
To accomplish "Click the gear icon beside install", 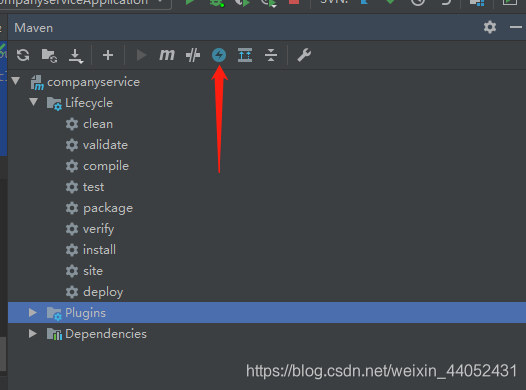I will [72, 250].
